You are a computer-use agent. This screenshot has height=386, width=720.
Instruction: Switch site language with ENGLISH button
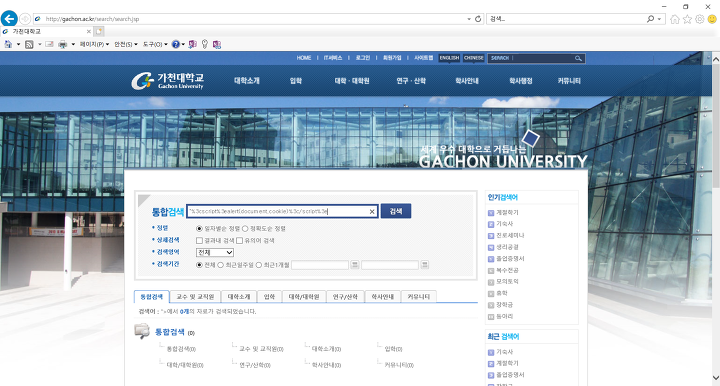click(449, 58)
